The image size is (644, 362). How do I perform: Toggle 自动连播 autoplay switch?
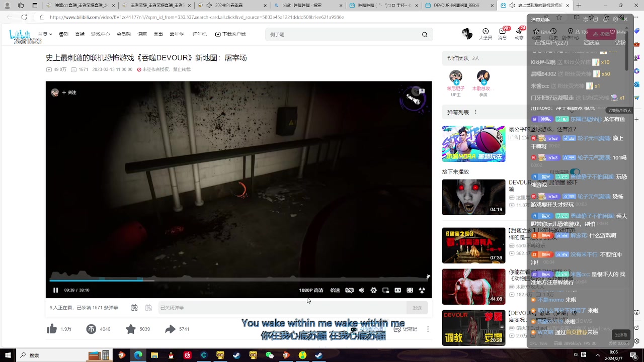[575, 172]
